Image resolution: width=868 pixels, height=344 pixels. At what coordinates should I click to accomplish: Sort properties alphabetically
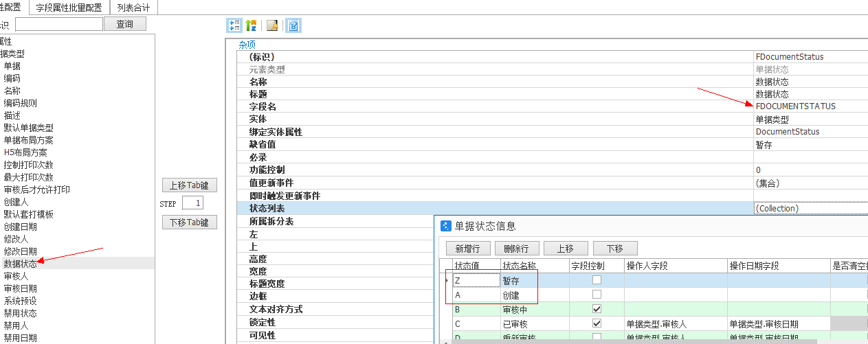point(251,25)
